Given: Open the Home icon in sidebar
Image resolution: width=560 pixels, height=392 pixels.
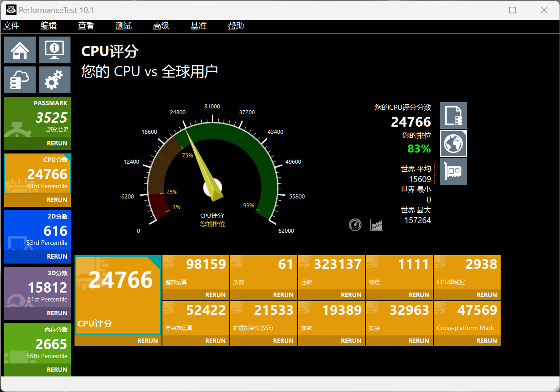Looking at the screenshot, I should pos(20,50).
